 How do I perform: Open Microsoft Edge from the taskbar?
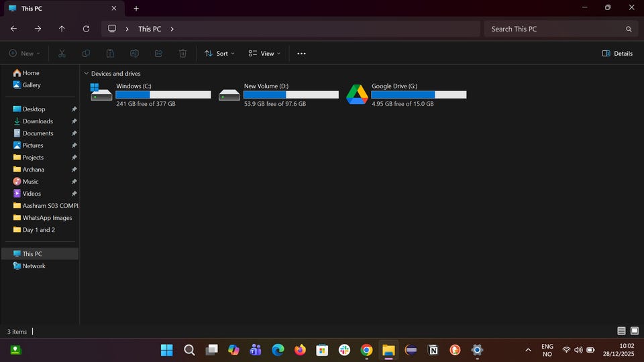(278, 350)
